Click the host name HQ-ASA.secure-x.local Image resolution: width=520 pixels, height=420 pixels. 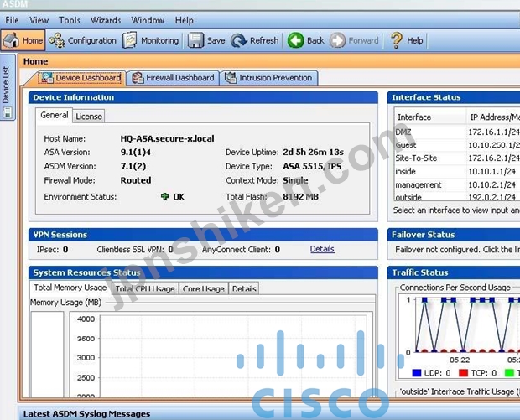click(x=167, y=138)
